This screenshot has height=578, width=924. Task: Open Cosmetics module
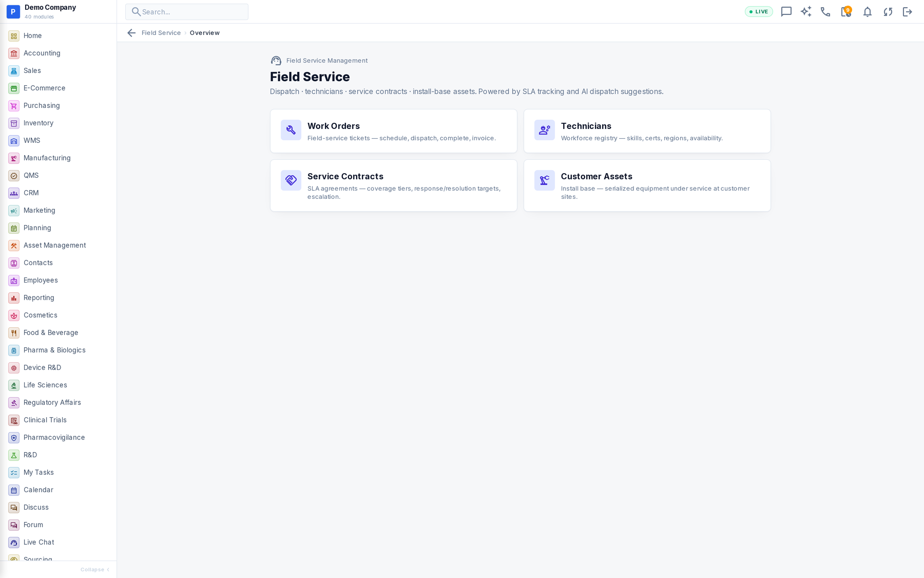click(58, 315)
